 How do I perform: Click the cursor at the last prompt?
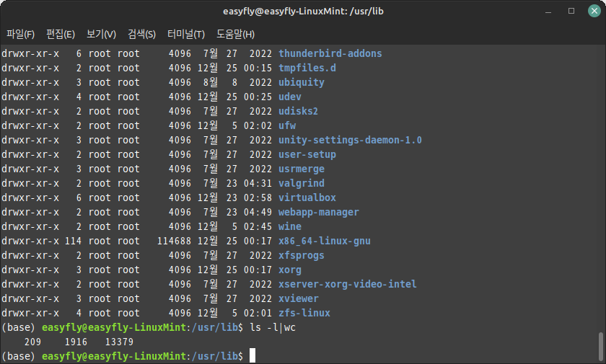(252, 355)
